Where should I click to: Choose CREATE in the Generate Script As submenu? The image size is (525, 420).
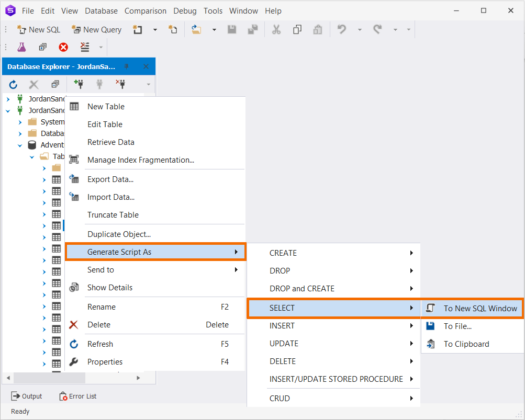tap(283, 253)
